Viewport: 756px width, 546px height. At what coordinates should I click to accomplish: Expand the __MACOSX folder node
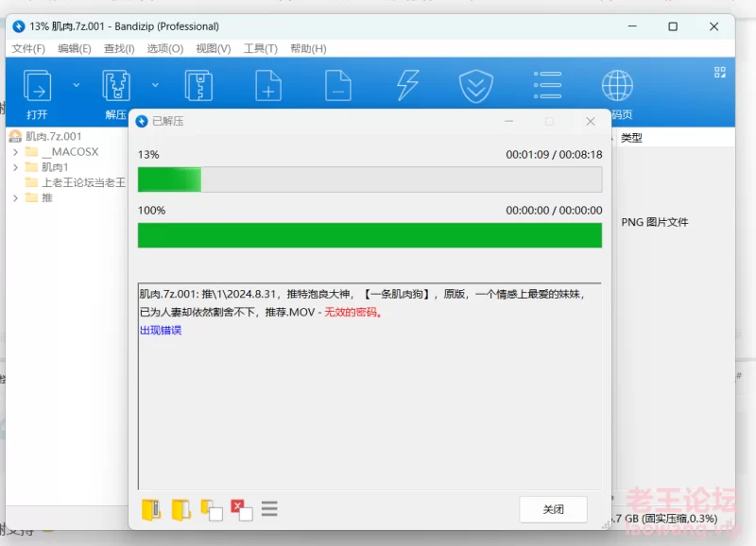coord(15,152)
